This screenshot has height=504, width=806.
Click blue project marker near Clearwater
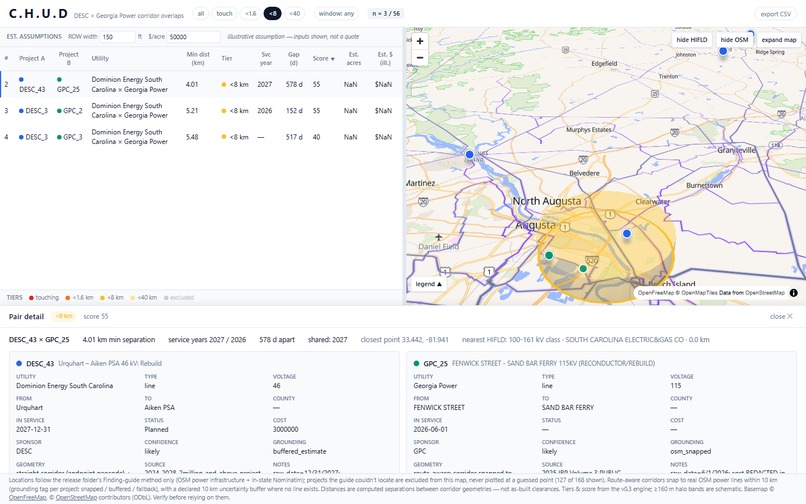click(627, 233)
